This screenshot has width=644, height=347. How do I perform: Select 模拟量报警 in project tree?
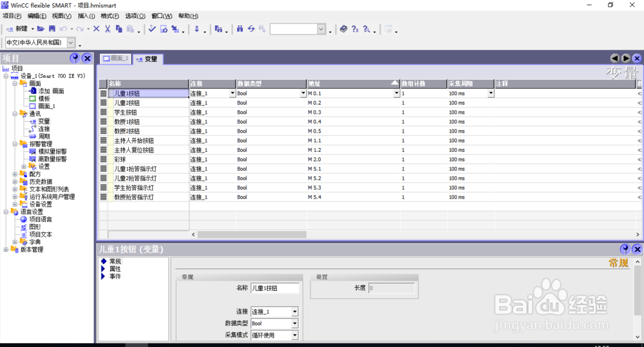[x=53, y=151]
